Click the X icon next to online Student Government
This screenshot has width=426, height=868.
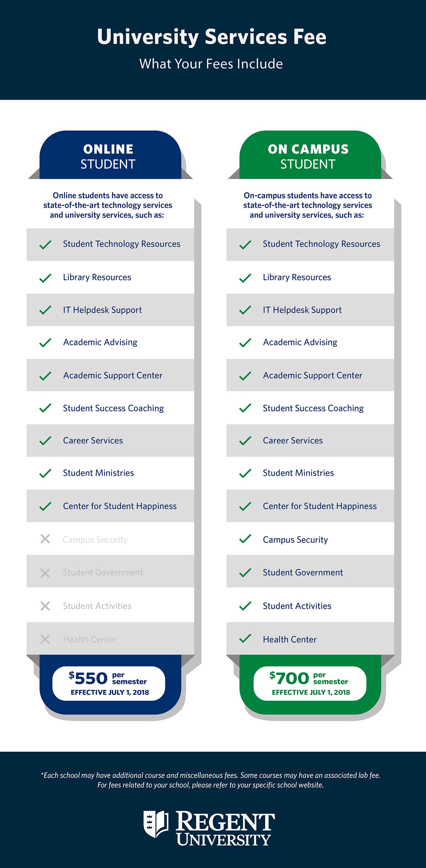click(45, 573)
